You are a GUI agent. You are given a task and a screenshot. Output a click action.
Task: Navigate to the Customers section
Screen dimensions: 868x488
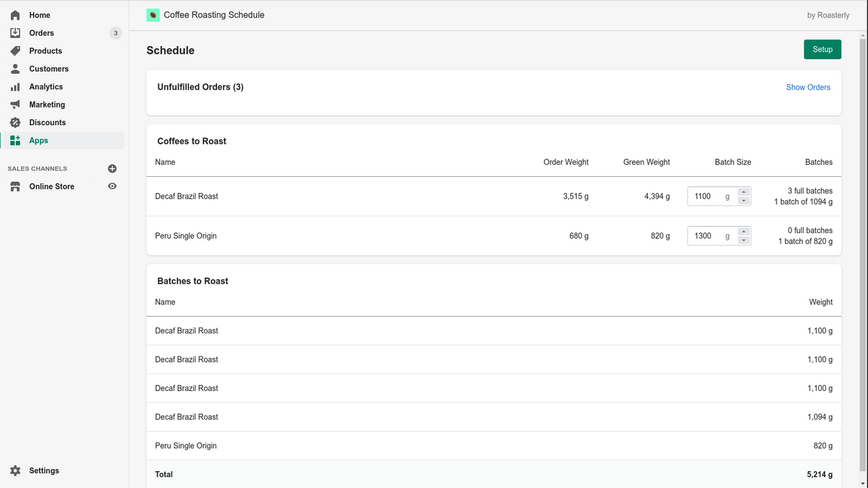pyautogui.click(x=48, y=68)
